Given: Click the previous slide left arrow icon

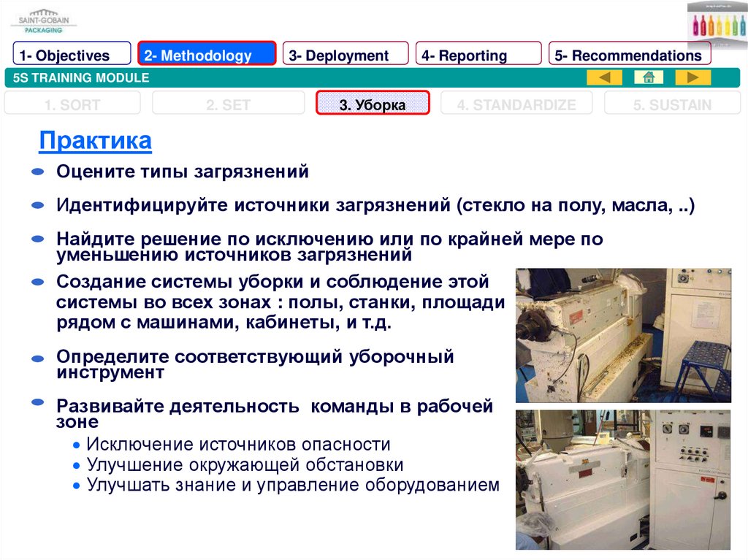Looking at the screenshot, I should click(x=604, y=77).
